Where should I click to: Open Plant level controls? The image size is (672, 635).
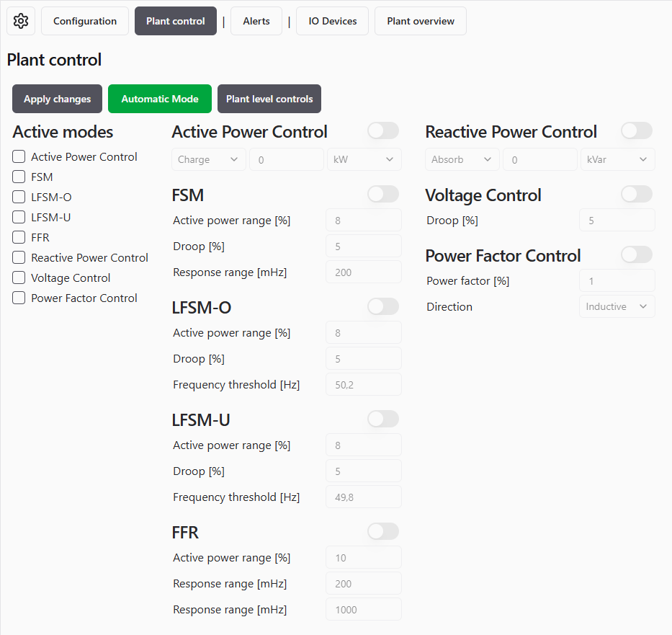[x=269, y=99]
